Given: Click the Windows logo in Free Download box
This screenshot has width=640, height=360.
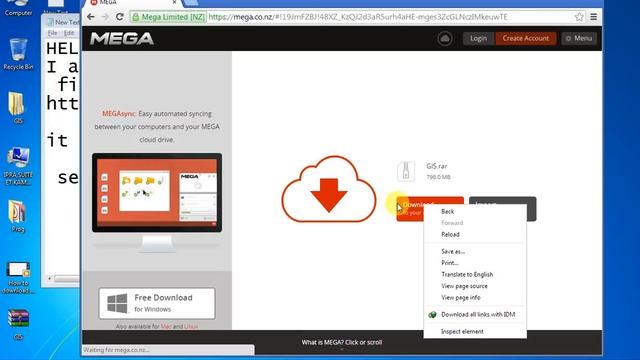Looking at the screenshot, I should click(x=117, y=303).
